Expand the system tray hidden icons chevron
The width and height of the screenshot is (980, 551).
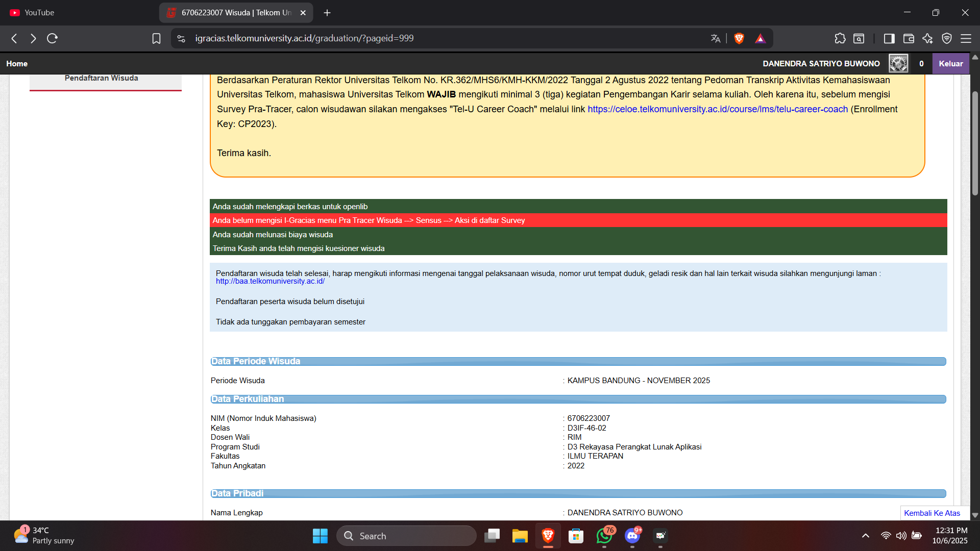[865, 536]
